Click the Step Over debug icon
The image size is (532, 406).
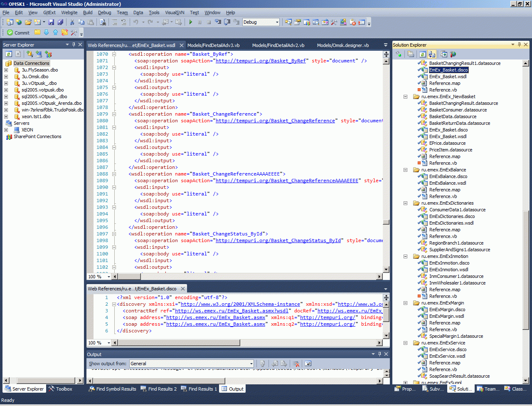[227, 22]
